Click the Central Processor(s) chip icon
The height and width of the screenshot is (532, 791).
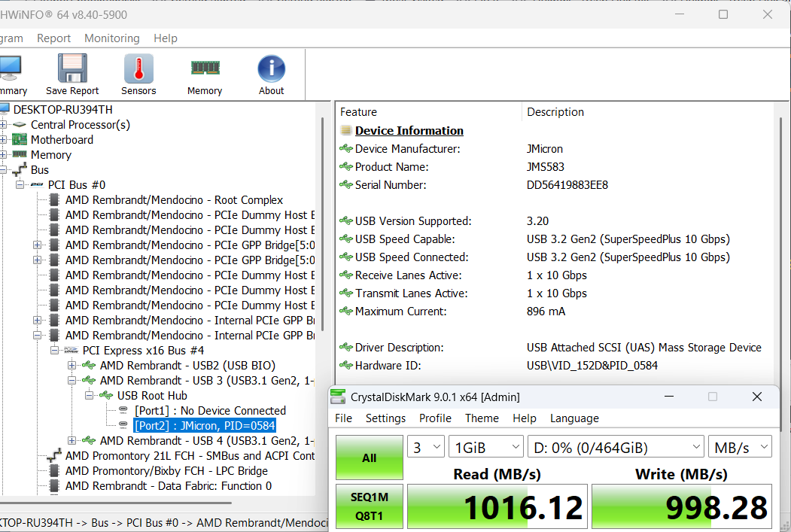(20, 124)
